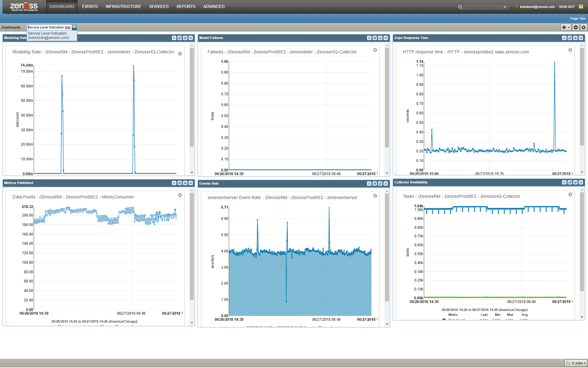Open settings gear in the Model Failures portlet header
Viewport: 588px width, 368px height.
(x=380, y=38)
